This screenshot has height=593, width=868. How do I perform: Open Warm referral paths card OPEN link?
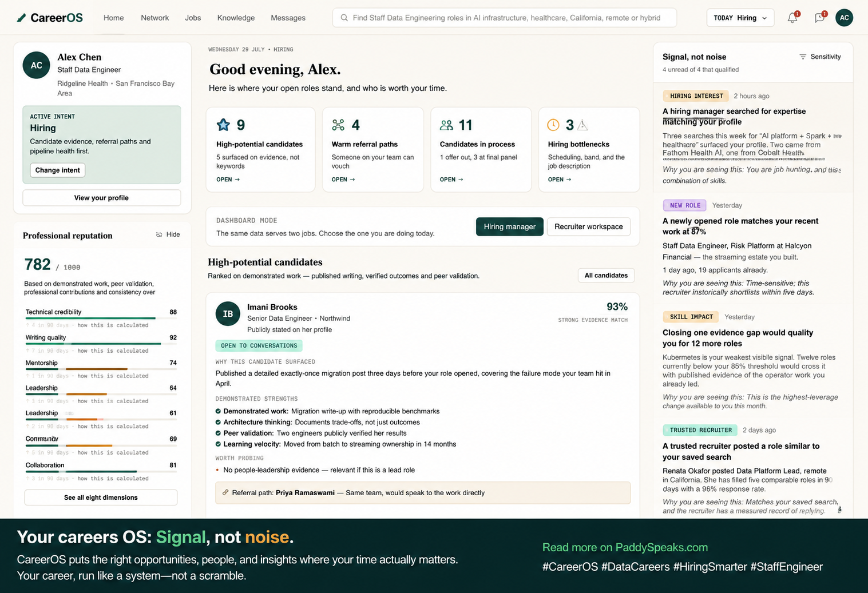coord(343,180)
